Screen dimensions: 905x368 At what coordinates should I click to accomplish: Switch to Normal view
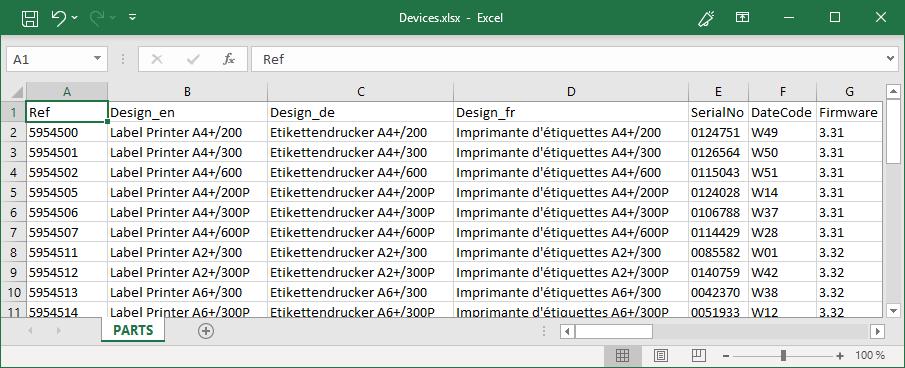622,355
